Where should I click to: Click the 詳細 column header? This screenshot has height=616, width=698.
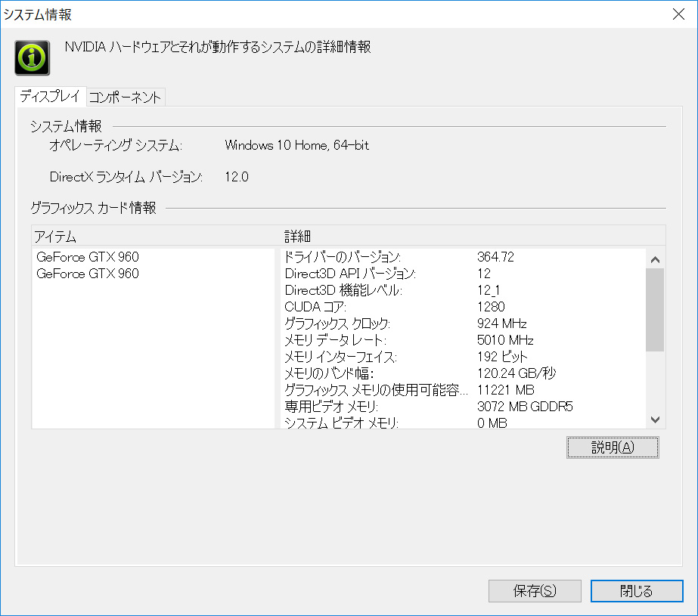coord(463,237)
